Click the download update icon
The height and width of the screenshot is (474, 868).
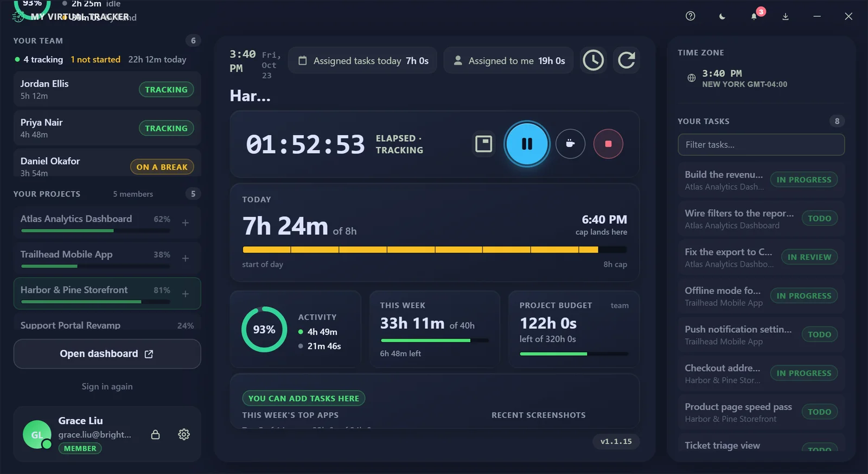785,16
